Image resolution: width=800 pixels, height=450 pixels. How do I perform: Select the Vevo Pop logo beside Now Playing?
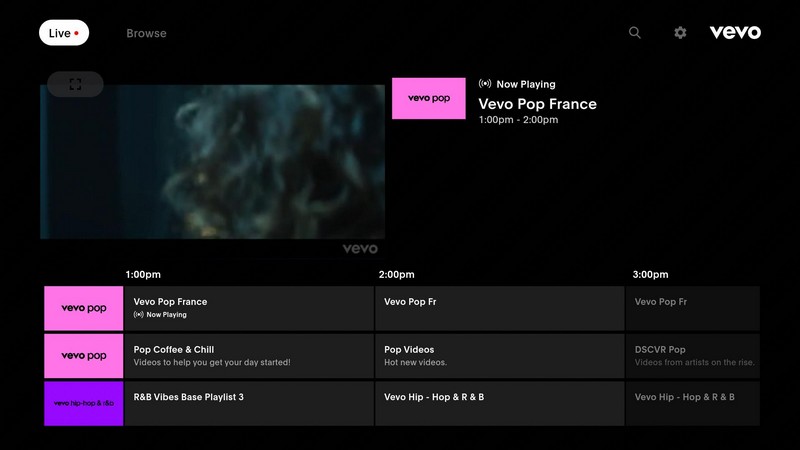pos(428,99)
